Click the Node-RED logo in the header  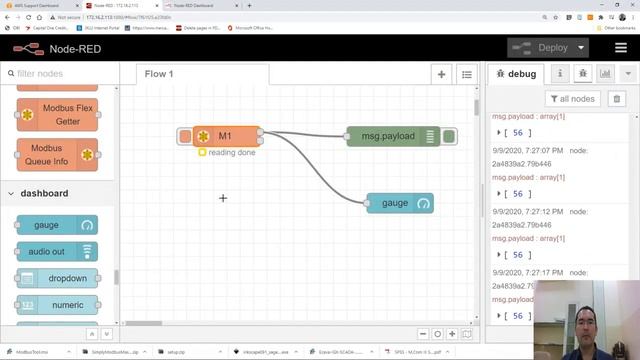pyautogui.click(x=28, y=49)
